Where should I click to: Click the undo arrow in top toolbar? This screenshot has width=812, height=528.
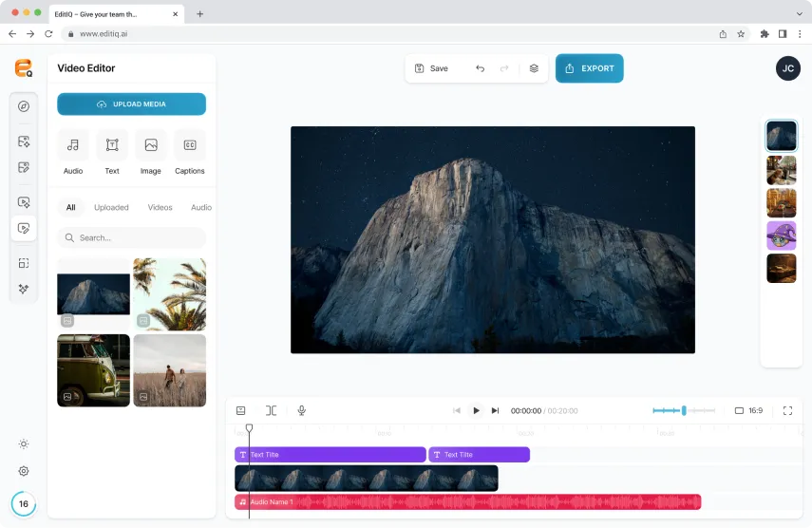point(480,68)
